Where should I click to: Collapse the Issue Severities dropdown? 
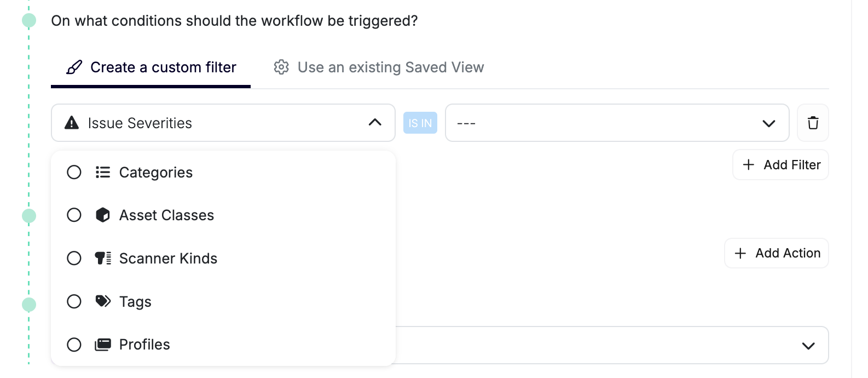pyautogui.click(x=375, y=123)
